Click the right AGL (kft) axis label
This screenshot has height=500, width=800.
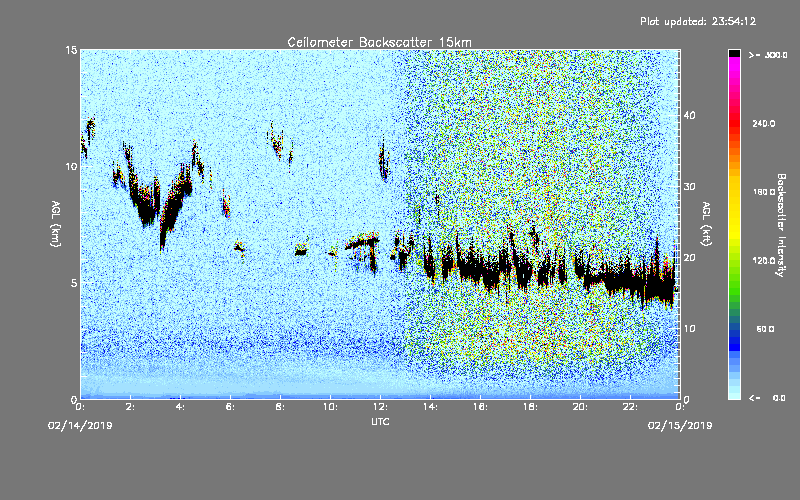tap(706, 224)
